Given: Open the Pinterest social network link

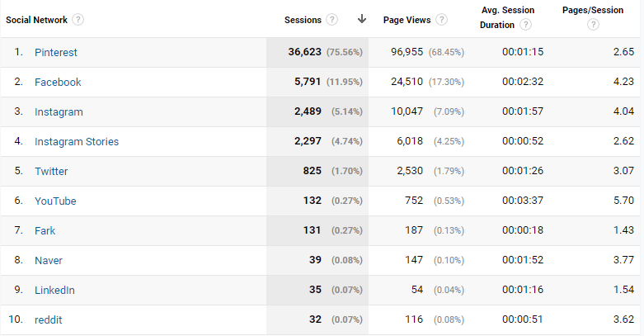Looking at the screenshot, I should 56,52.
